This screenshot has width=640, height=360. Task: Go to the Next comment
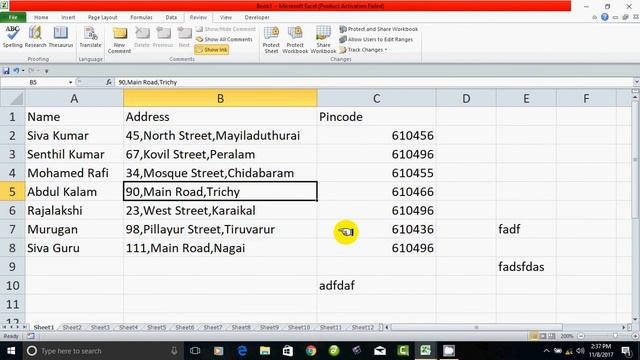pos(184,37)
